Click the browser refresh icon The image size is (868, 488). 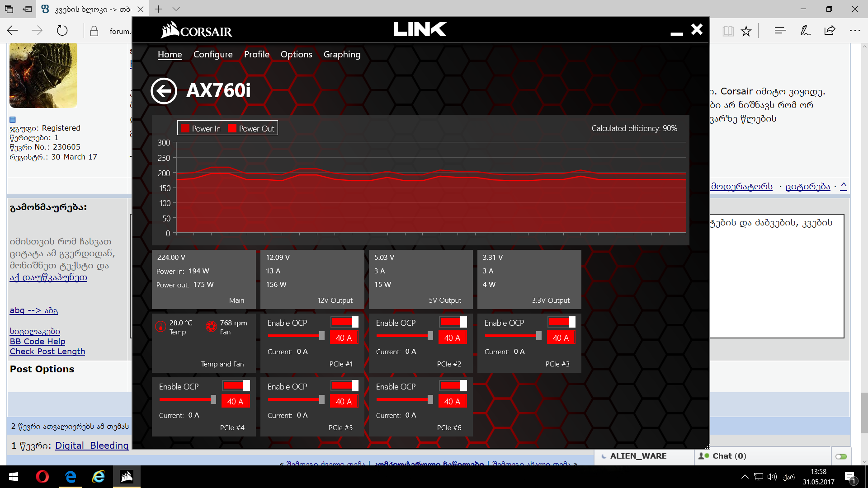62,31
